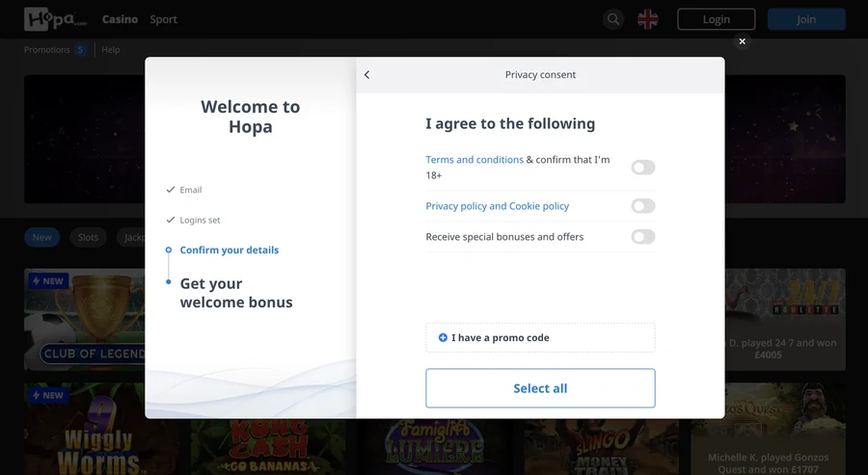Open the Sport section

point(163,19)
